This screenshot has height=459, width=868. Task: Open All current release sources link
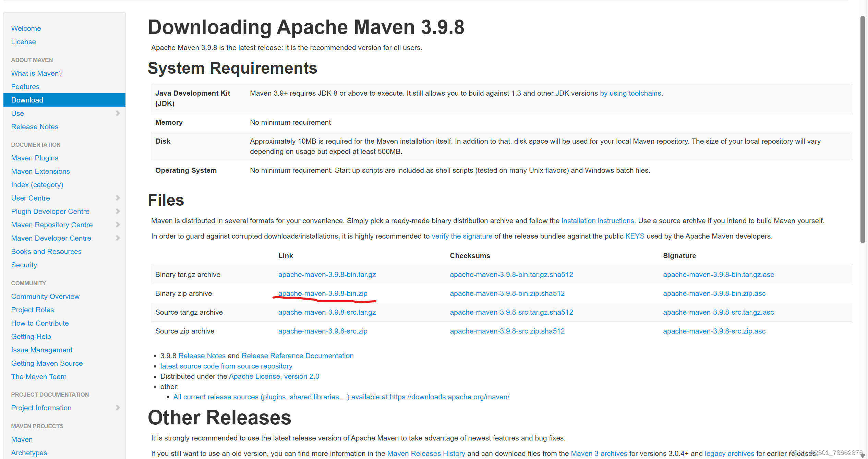(x=341, y=397)
